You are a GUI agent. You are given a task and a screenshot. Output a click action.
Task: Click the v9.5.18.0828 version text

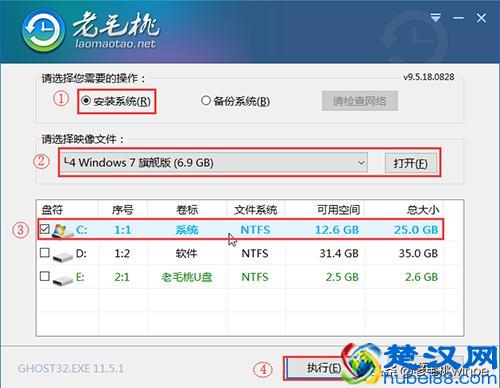(429, 77)
